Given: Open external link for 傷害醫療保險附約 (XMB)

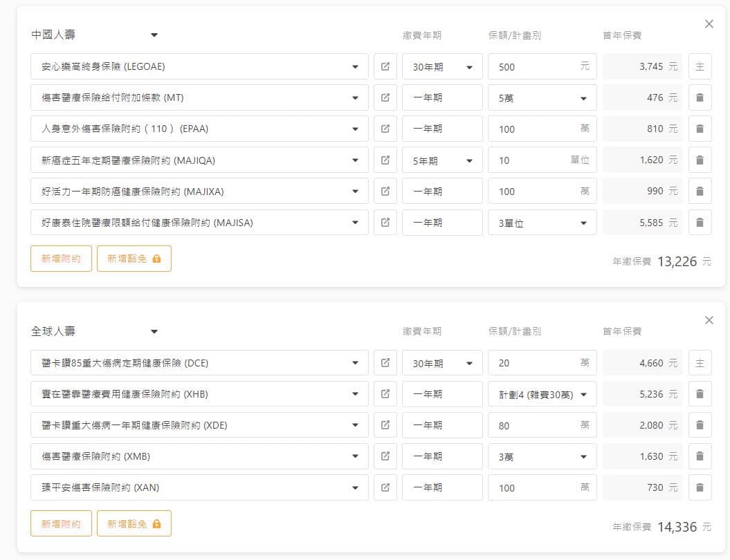Looking at the screenshot, I should [385, 456].
